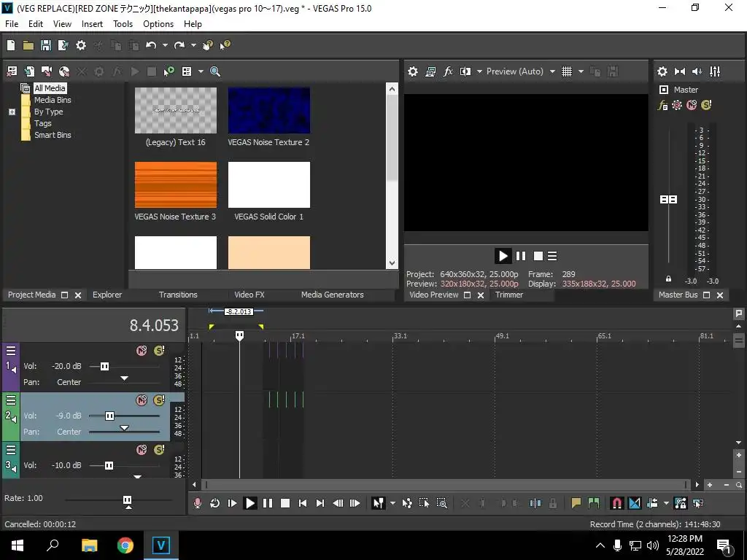Image resolution: width=747 pixels, height=560 pixels.
Task: Open a project with the folder icon
Action: click(x=28, y=45)
